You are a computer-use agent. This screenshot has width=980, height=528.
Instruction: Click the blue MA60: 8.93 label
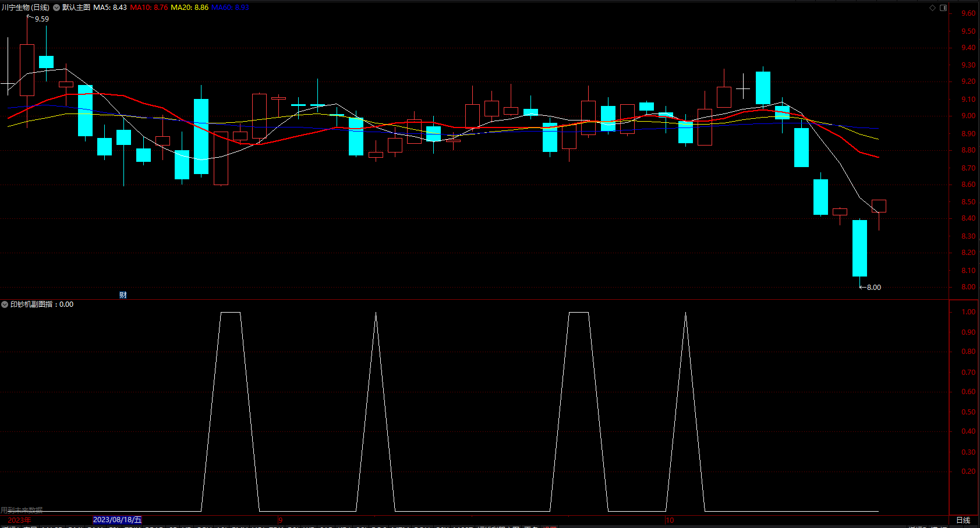click(x=230, y=8)
